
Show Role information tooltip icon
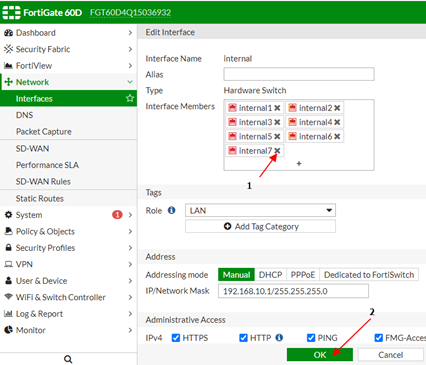(172, 210)
